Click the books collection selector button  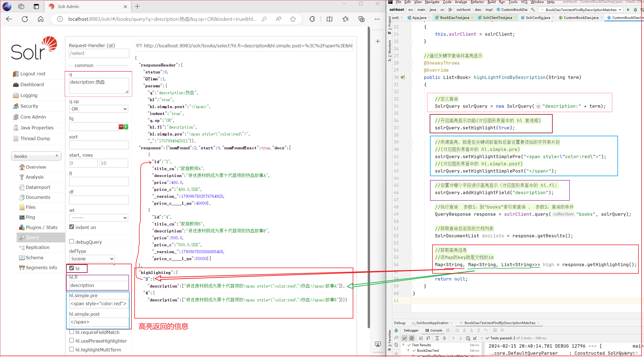[x=35, y=156]
